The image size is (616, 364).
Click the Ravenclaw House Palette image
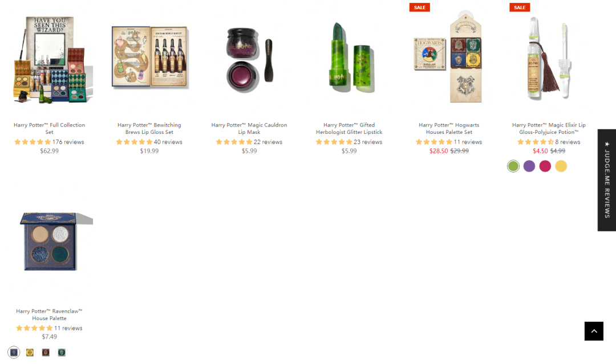click(49, 241)
